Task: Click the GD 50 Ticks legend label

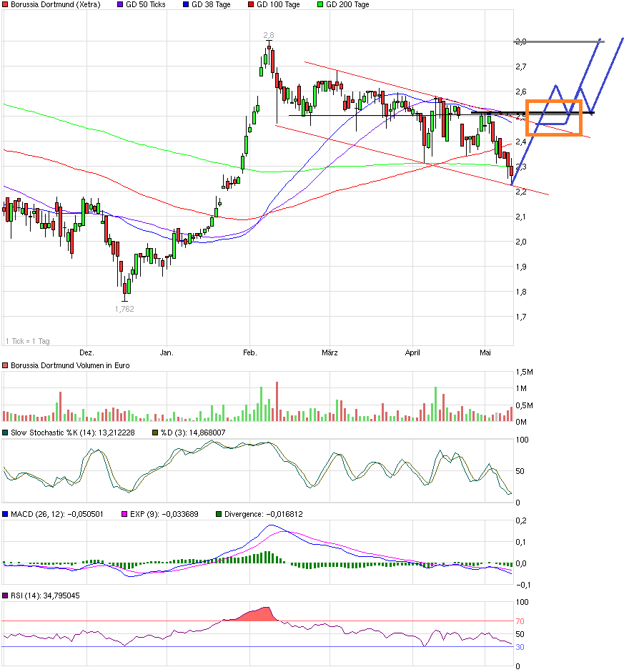Action: coord(146,5)
